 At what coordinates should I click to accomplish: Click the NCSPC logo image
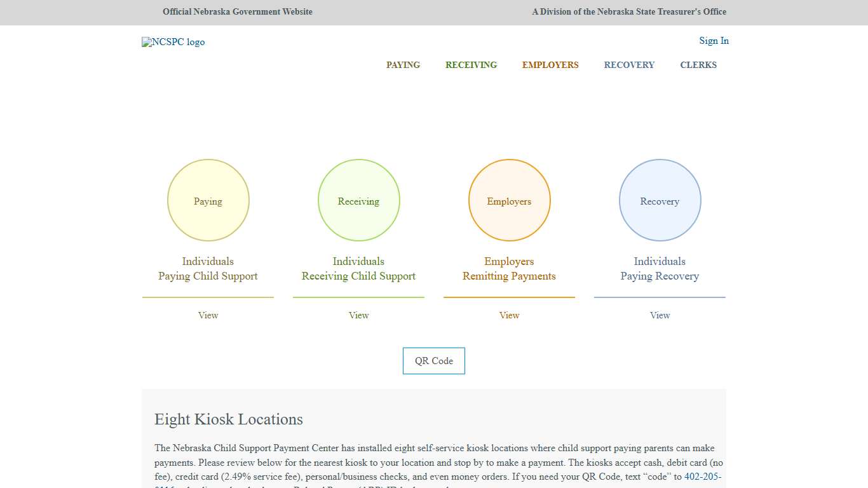click(x=173, y=42)
